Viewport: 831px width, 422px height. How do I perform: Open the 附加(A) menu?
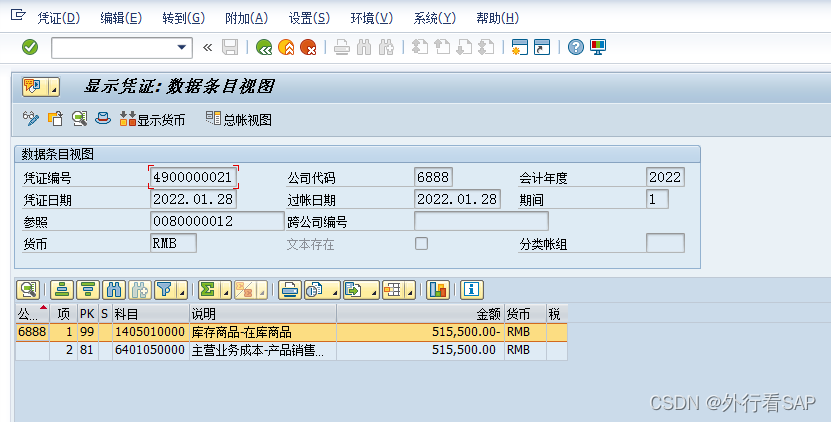tap(246, 18)
